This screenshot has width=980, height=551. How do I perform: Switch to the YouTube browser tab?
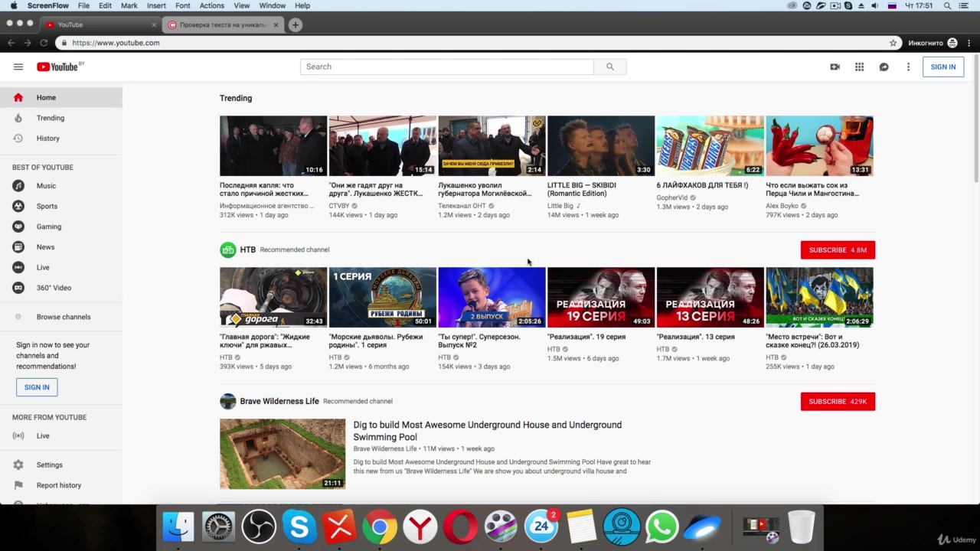coord(100,24)
